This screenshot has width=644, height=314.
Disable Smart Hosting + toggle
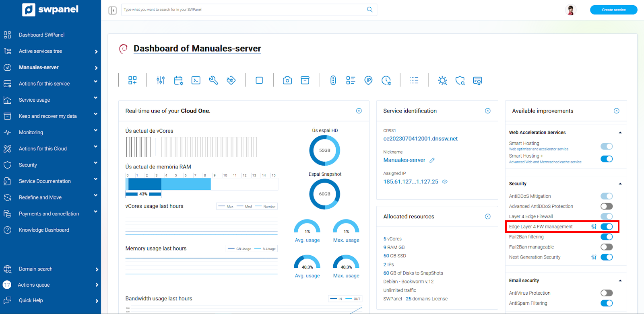tap(606, 159)
